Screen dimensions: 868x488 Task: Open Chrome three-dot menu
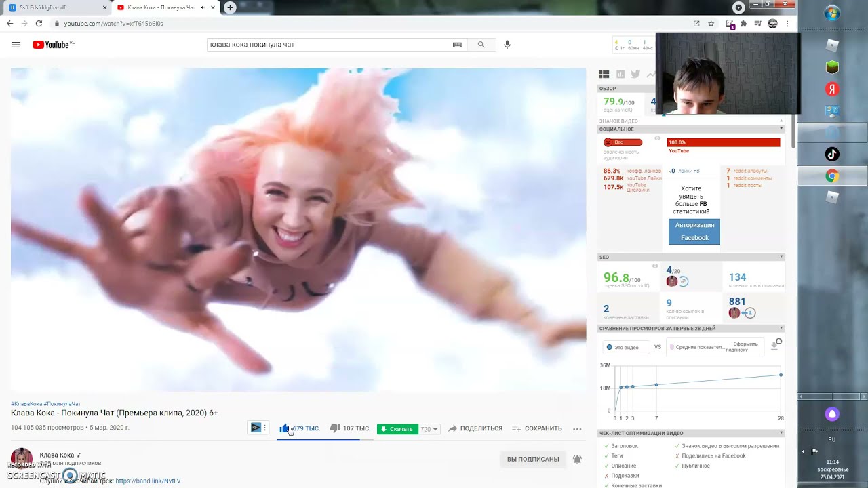pyautogui.click(x=787, y=23)
